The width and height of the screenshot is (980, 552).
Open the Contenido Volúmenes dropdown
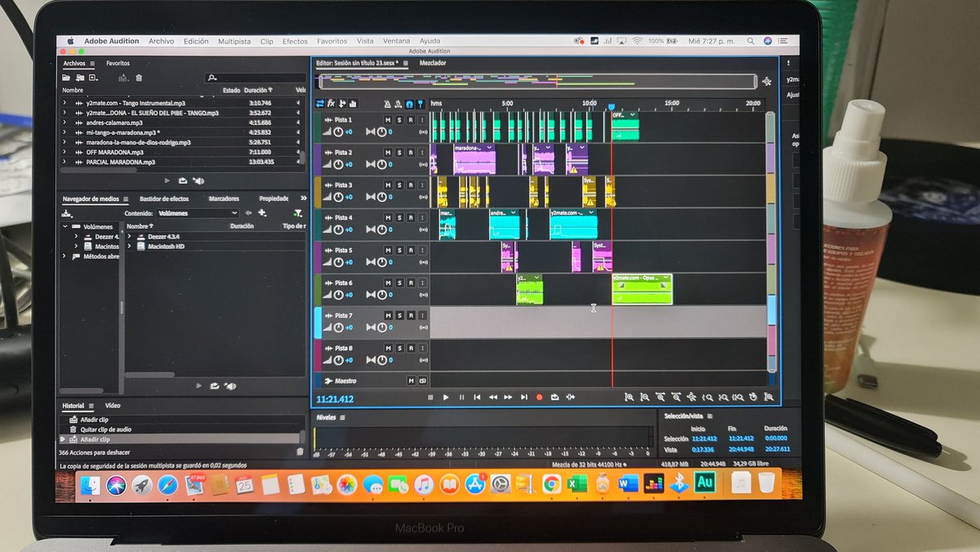(197, 213)
